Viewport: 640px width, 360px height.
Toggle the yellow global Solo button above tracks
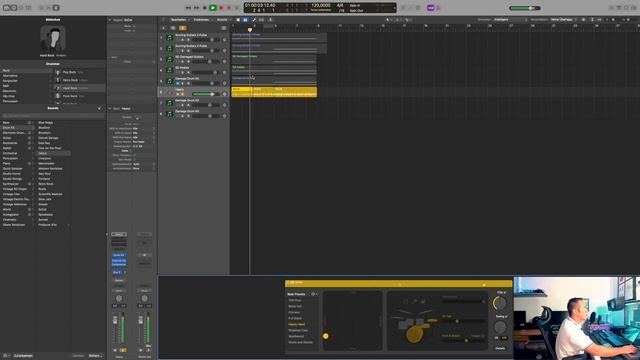pyautogui.click(x=182, y=28)
